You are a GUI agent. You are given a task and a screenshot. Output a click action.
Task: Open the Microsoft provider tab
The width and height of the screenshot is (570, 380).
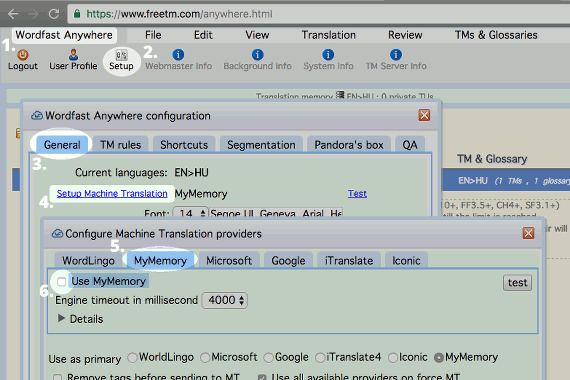coord(229,260)
